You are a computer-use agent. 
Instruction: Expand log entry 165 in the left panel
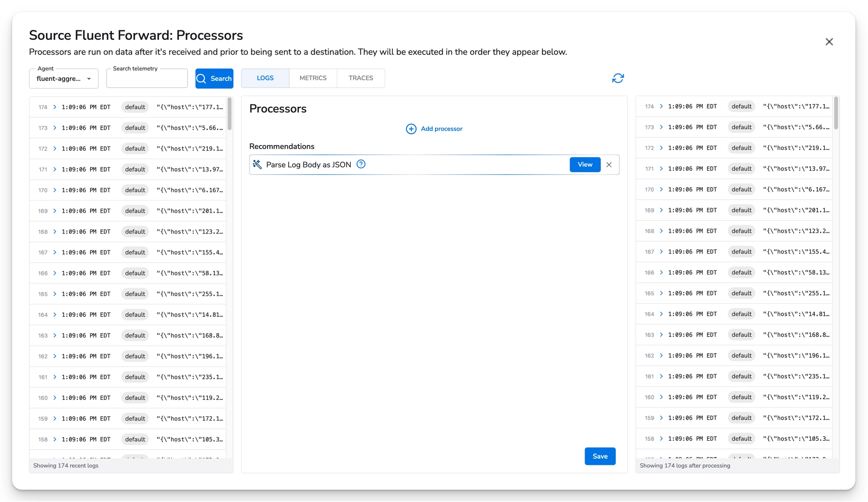click(54, 294)
